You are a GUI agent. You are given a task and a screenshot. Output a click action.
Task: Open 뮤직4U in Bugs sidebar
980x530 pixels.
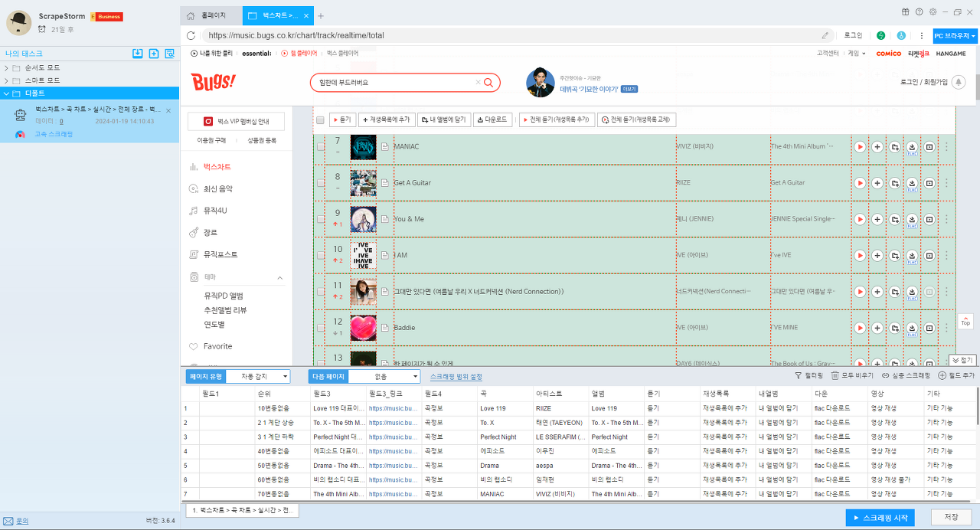[x=215, y=211]
